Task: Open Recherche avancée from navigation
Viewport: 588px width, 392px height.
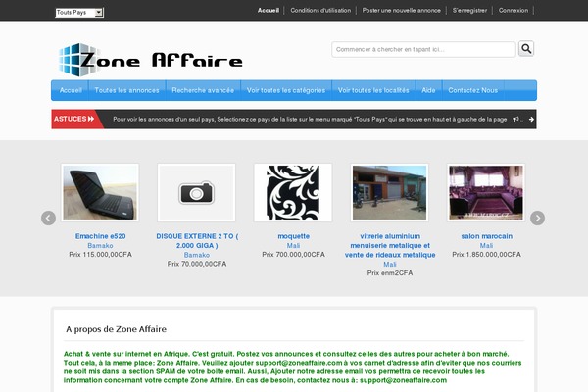Action: [x=203, y=90]
